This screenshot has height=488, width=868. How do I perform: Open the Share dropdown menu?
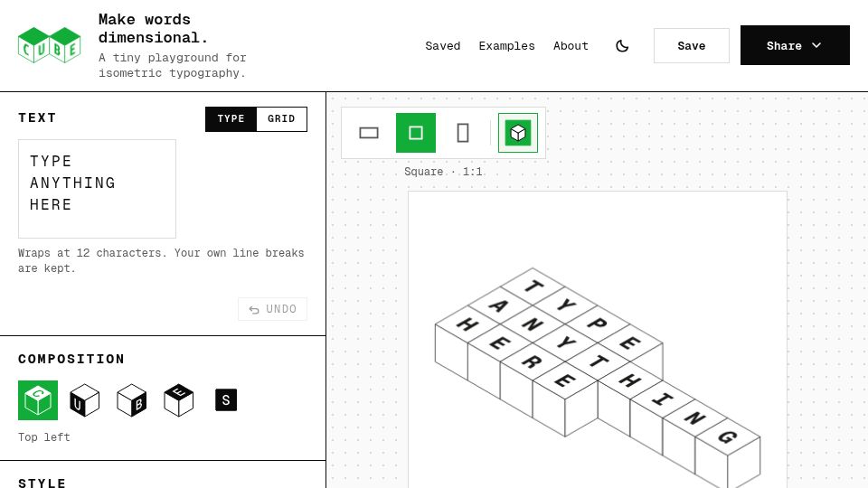795,45
